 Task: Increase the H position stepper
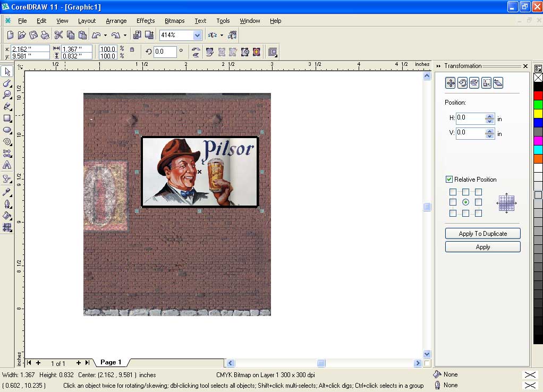click(x=489, y=115)
